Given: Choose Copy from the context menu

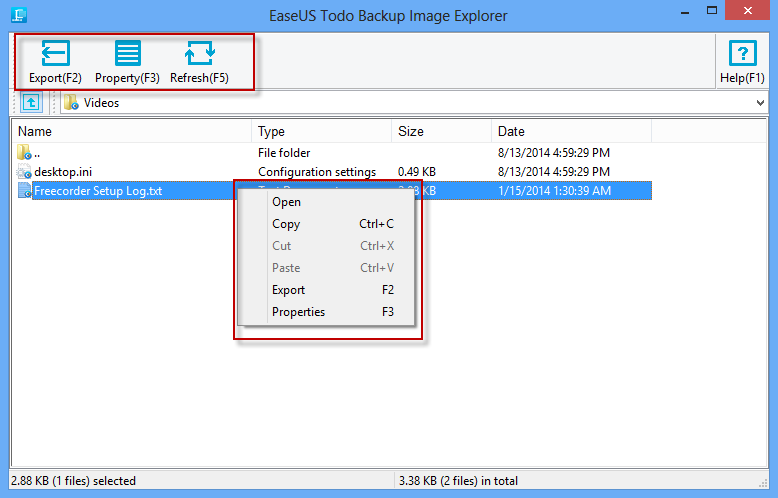Looking at the screenshot, I should pyautogui.click(x=326, y=224).
